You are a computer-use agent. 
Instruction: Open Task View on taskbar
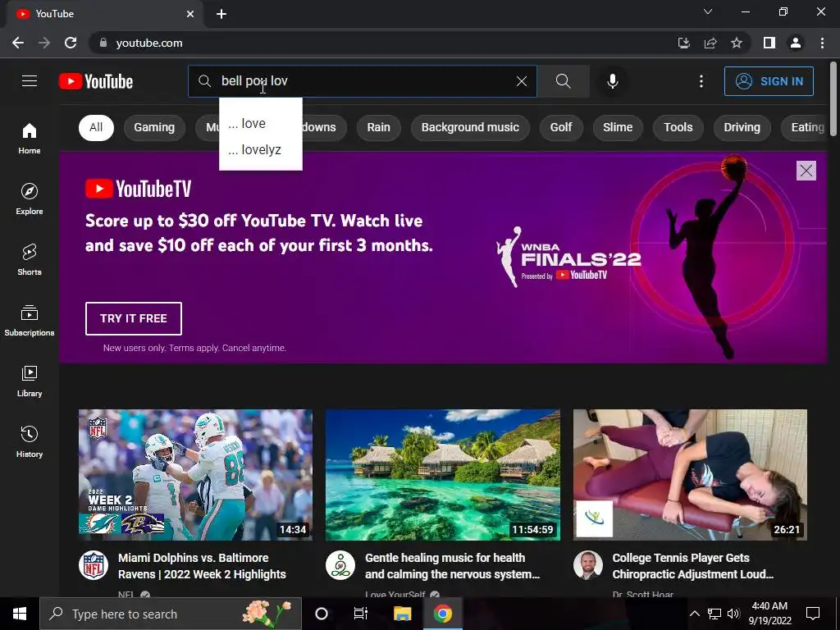point(361,614)
